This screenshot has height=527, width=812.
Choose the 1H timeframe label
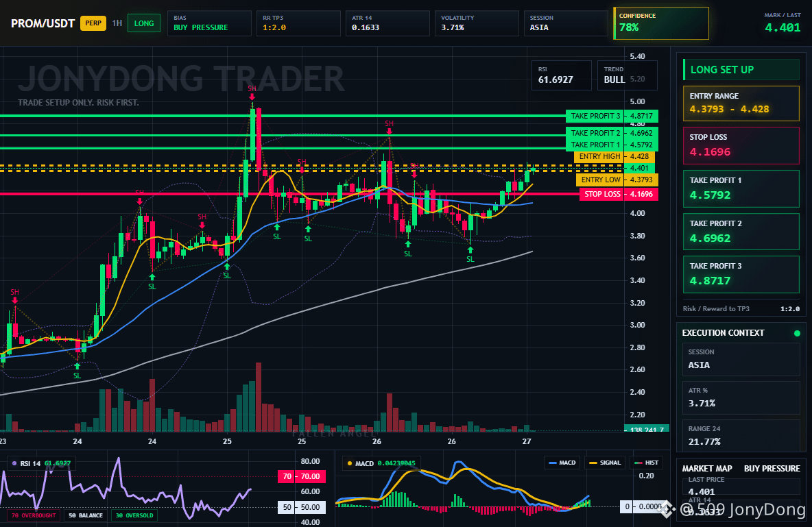(117, 23)
